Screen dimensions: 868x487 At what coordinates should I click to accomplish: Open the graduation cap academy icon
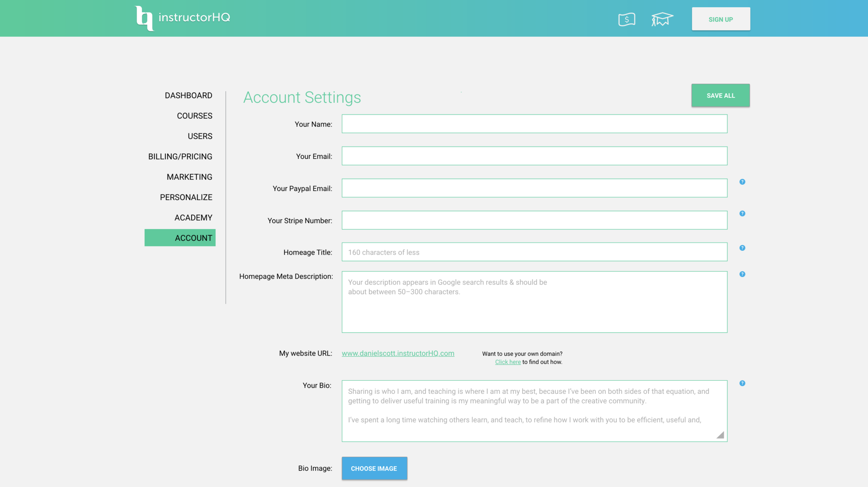(x=662, y=19)
